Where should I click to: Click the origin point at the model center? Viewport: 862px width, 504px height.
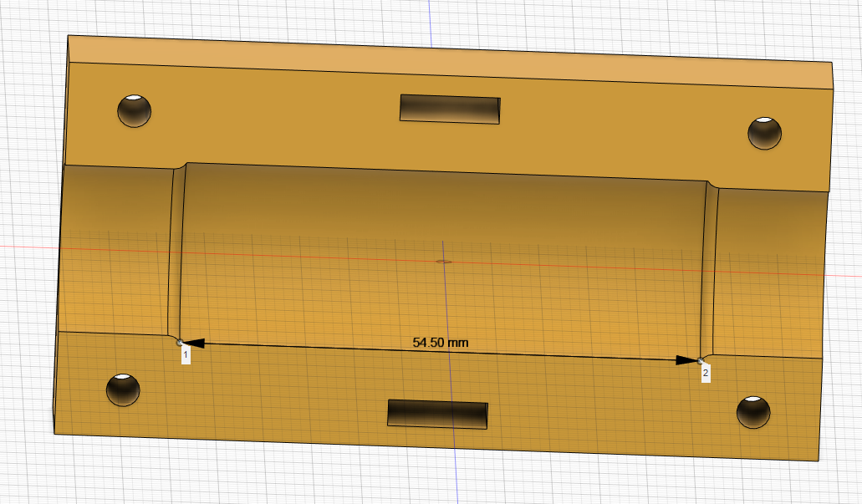point(444,262)
